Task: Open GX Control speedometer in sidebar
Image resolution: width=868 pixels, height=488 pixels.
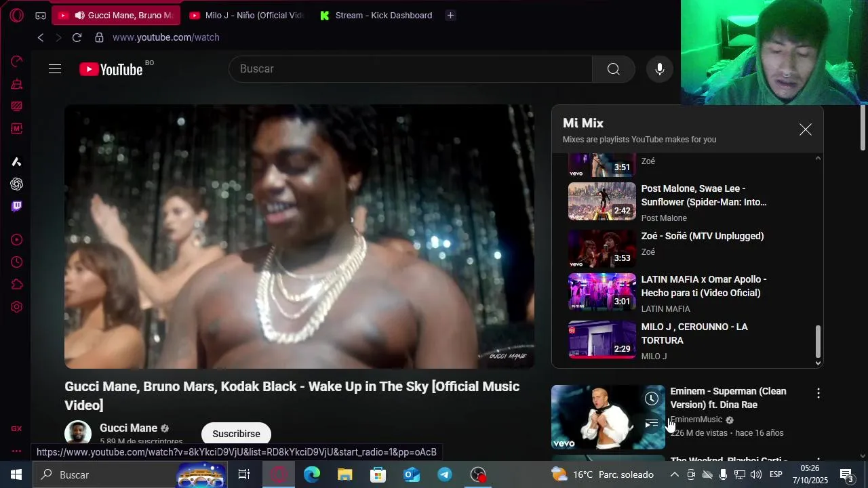Action: (x=17, y=62)
